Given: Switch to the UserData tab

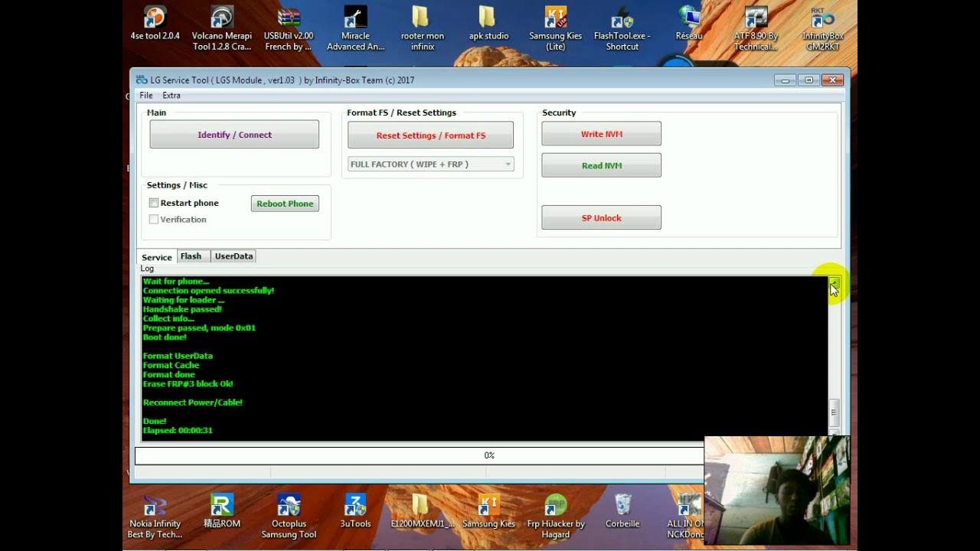Looking at the screenshot, I should (x=234, y=256).
